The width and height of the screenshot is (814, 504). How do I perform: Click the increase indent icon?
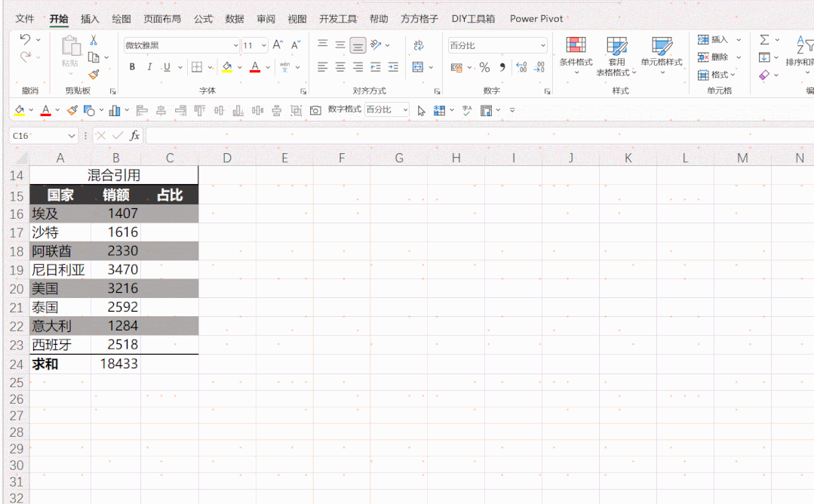[393, 67]
